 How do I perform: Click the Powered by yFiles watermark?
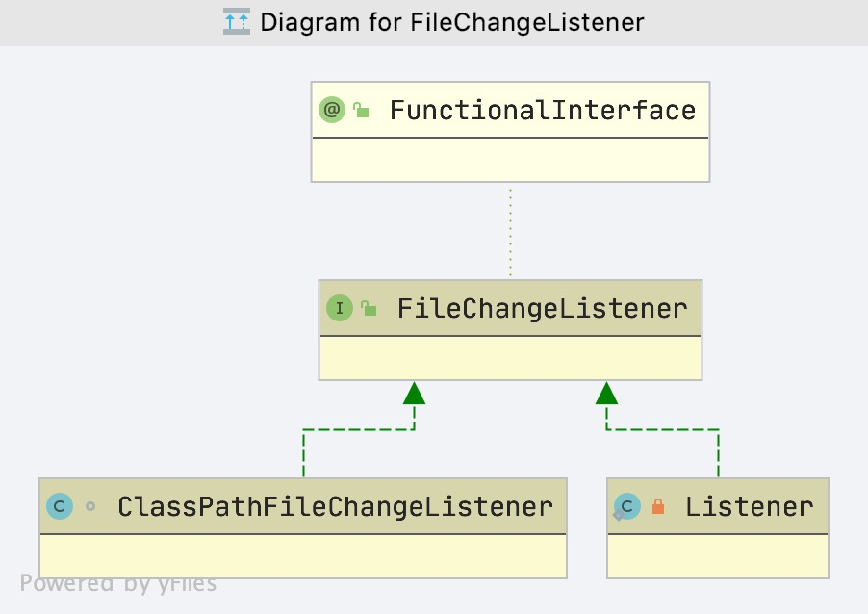coord(118,583)
